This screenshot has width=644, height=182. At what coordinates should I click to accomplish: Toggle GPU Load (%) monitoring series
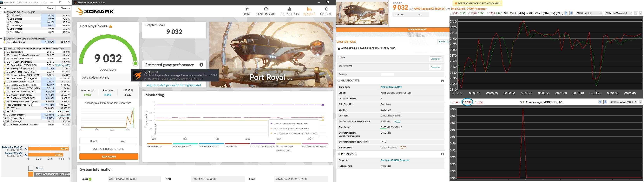tap(237, 145)
